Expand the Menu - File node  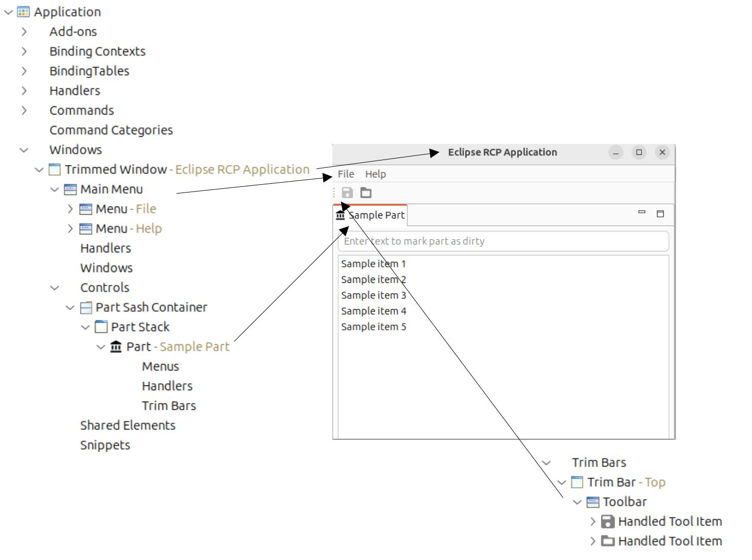[x=70, y=209]
